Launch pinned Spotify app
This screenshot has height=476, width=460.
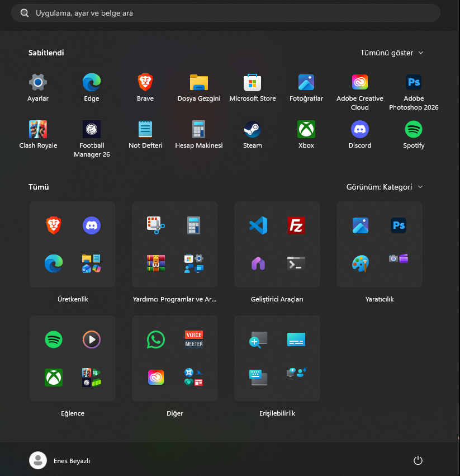pyautogui.click(x=414, y=135)
